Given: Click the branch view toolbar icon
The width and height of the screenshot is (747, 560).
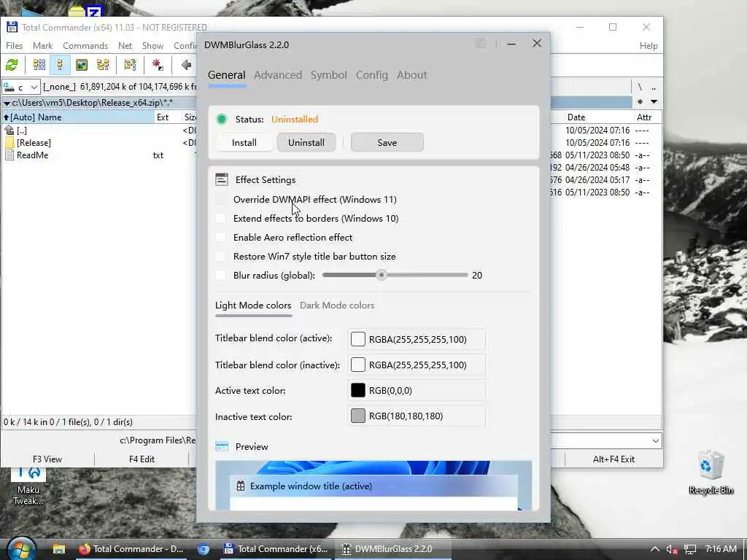Looking at the screenshot, I should pos(130,65).
